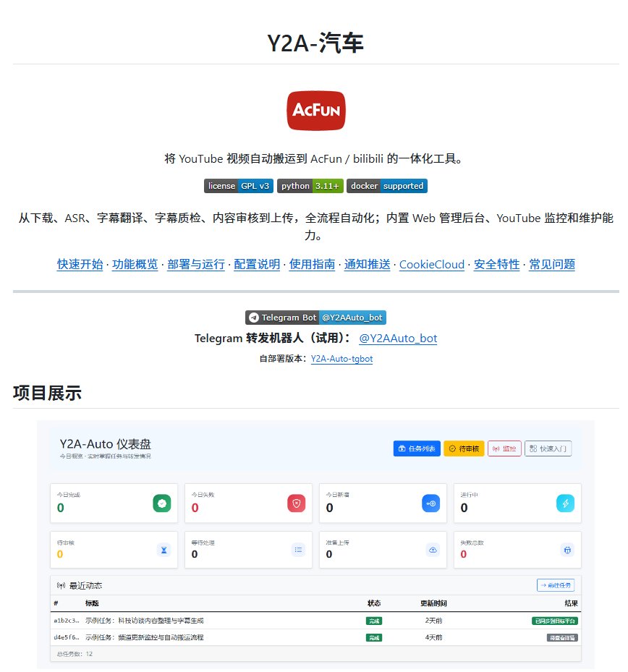628x672 pixels.
Task: Click the blue 今日新增 plus icon
Action: [x=430, y=503]
